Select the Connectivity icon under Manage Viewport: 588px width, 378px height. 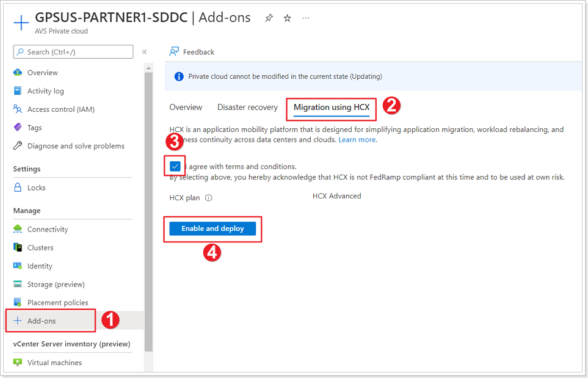pyautogui.click(x=18, y=229)
